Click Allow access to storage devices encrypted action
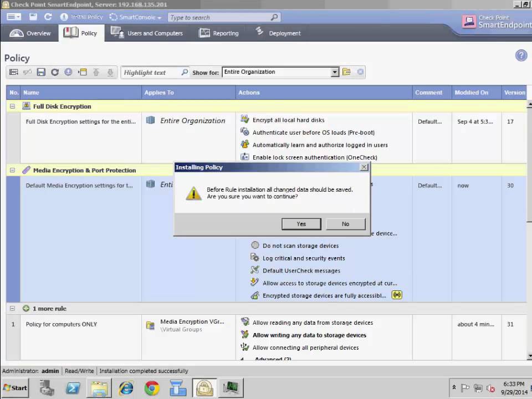 coord(329,283)
